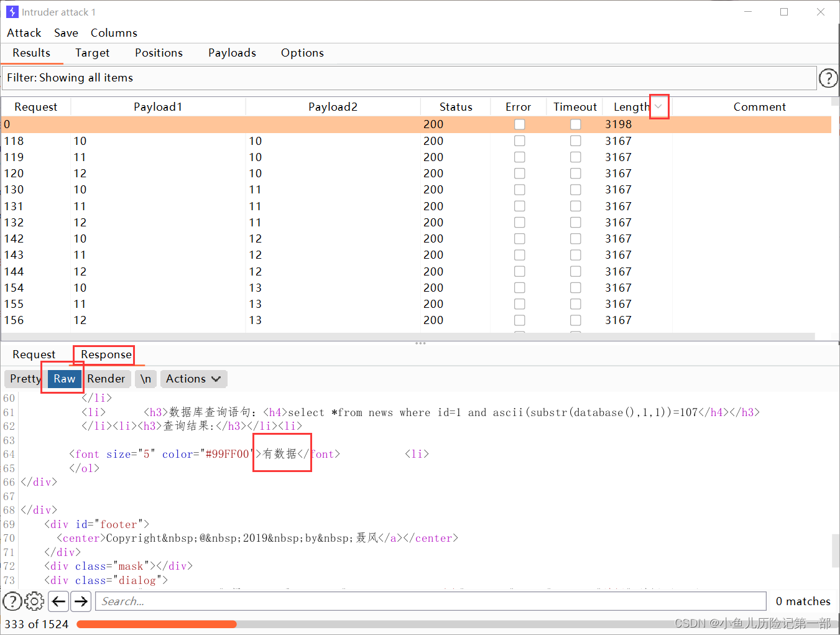Click the select *from news query line
This screenshot has width=840, height=635.
pyautogui.click(x=420, y=412)
